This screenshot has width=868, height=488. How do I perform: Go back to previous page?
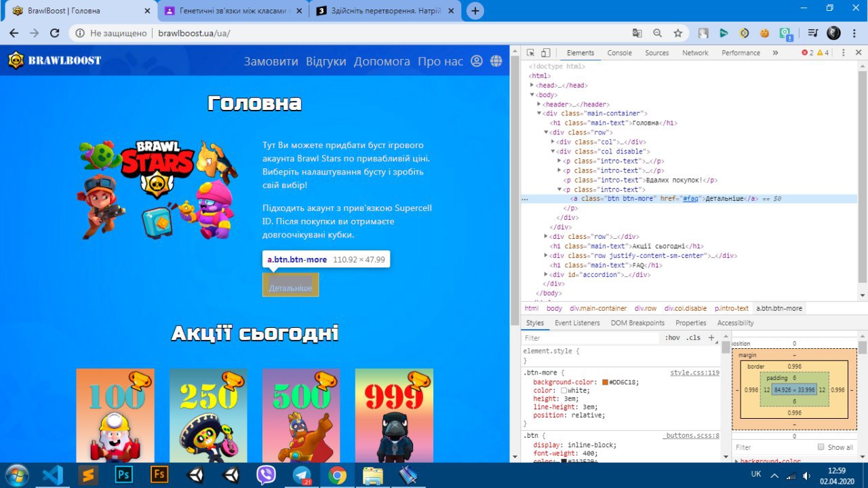point(14,33)
